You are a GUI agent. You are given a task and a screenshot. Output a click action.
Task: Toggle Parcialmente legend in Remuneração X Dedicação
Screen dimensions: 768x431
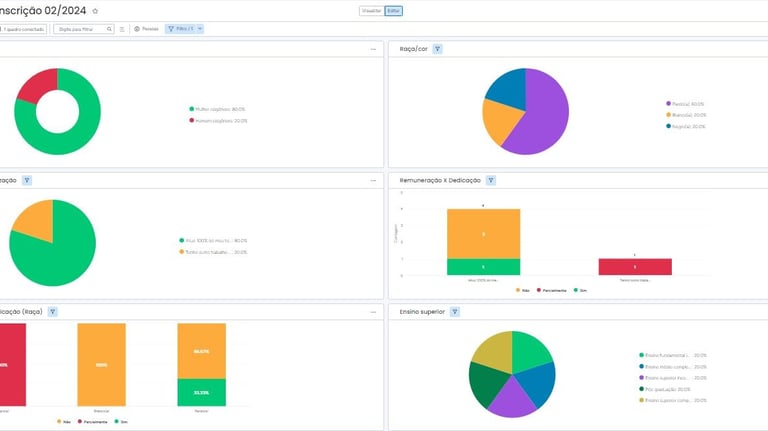click(x=552, y=290)
